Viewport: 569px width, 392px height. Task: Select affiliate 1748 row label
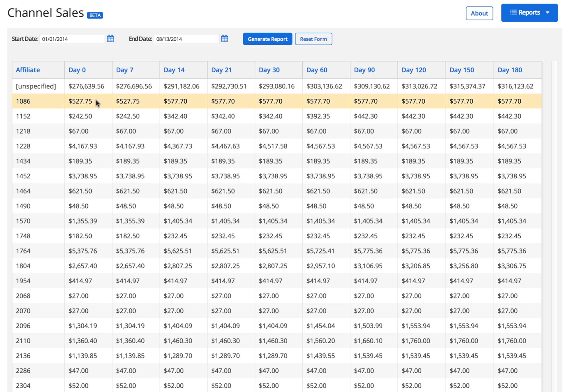pyautogui.click(x=23, y=236)
